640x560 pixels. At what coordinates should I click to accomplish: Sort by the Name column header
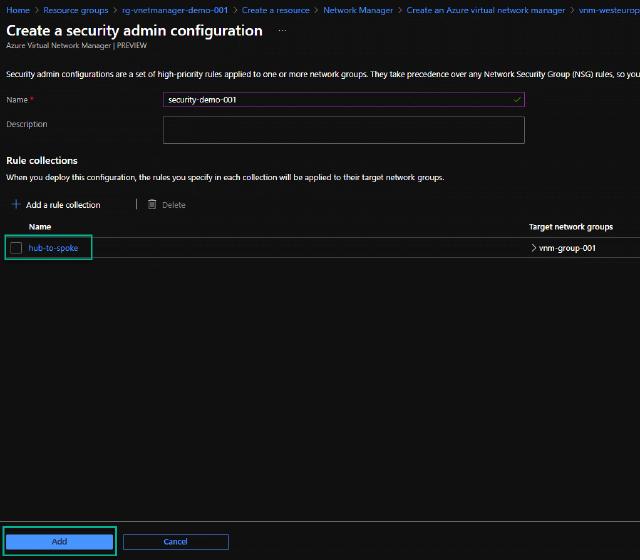tap(40, 227)
